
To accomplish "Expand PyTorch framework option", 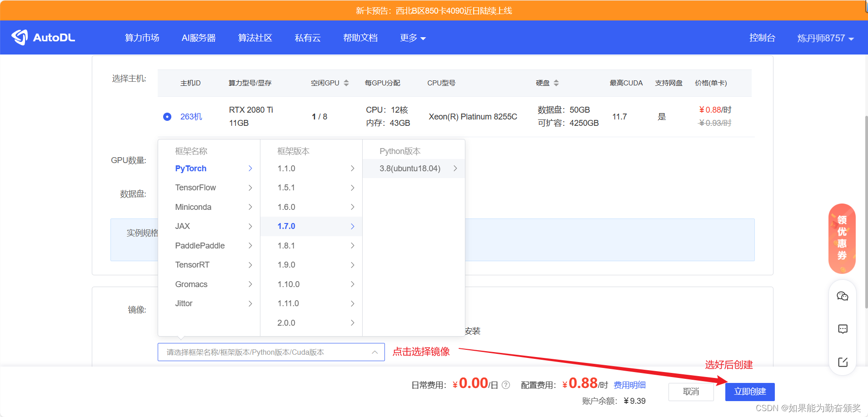I will coord(209,169).
